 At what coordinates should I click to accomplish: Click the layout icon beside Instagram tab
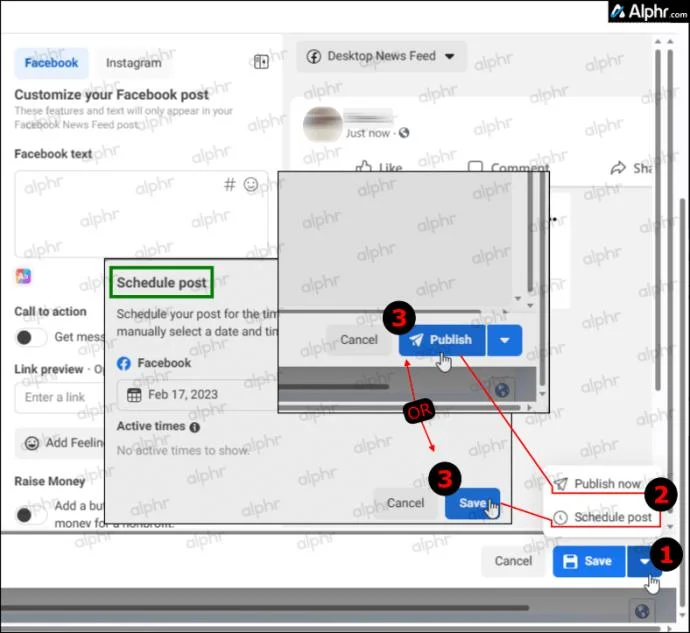click(261, 62)
